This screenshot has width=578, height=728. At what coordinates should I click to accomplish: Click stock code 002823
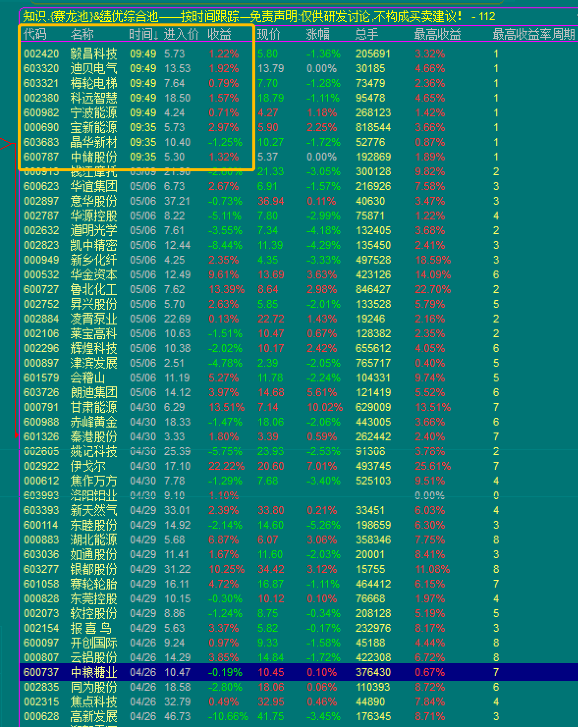pos(41,245)
